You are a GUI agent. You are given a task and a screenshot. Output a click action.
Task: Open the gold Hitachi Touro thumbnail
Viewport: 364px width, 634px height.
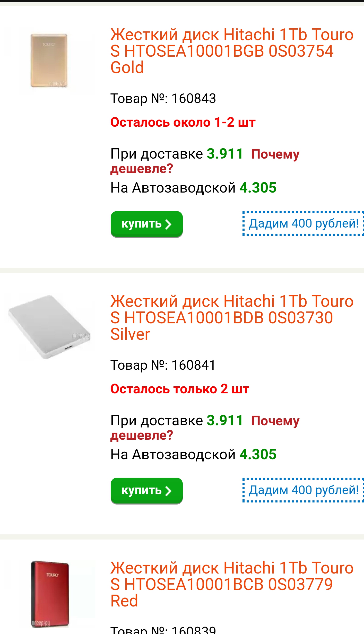point(49,61)
